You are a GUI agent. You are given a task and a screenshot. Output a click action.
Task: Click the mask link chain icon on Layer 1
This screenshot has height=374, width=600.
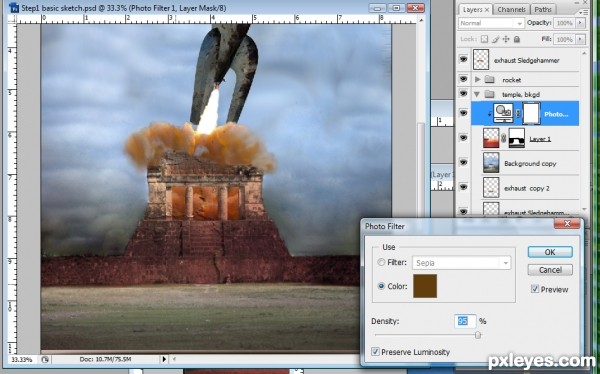(x=504, y=138)
